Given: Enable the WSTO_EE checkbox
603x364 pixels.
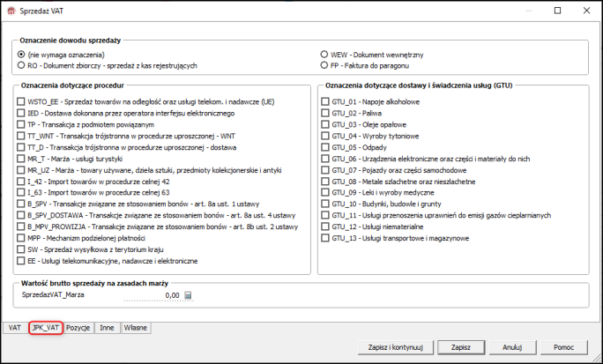Looking at the screenshot, I should [21, 102].
